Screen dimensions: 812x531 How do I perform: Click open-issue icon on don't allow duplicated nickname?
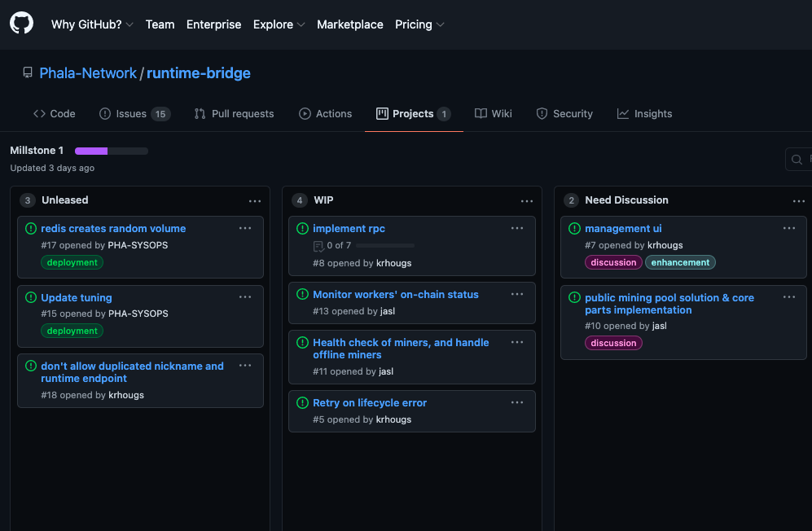tap(31, 366)
